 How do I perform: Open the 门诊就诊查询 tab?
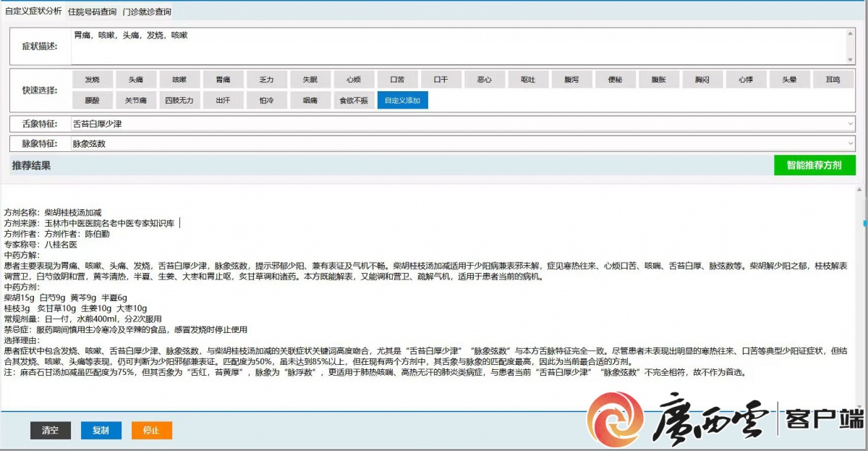(147, 12)
